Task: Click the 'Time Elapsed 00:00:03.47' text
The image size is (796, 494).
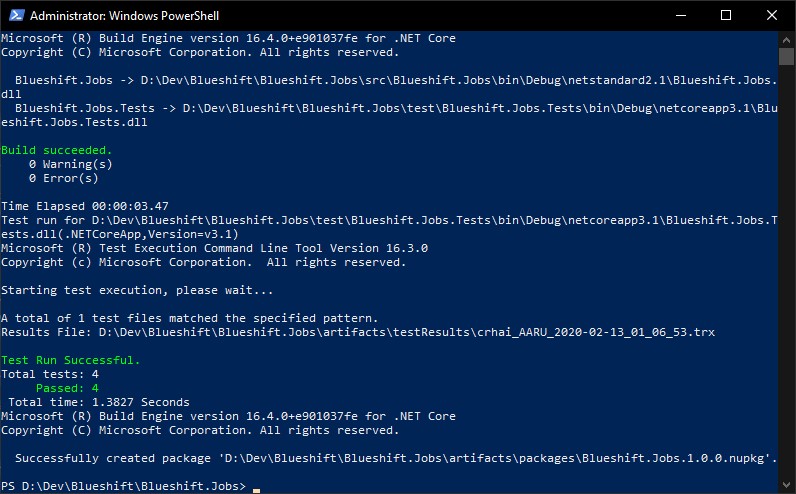Action: (x=85, y=206)
